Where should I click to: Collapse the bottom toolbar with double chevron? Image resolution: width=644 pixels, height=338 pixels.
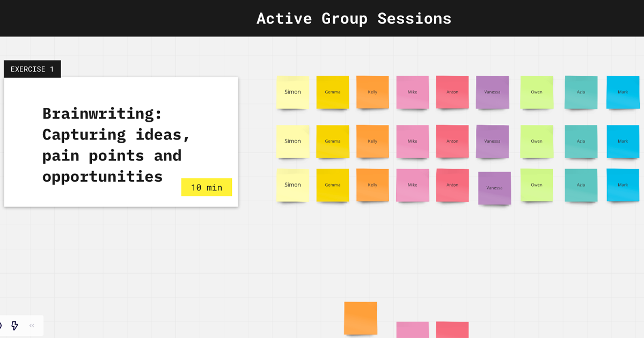click(x=32, y=326)
